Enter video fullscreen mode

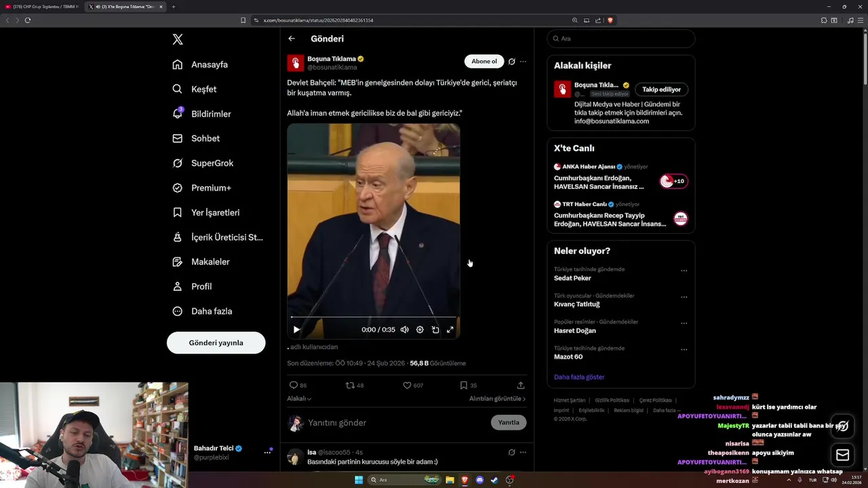click(x=450, y=329)
